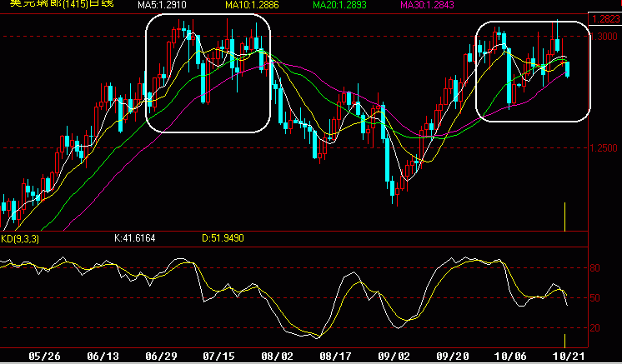Click the K:41.6164 value
The image size is (622, 364).
[134, 238]
